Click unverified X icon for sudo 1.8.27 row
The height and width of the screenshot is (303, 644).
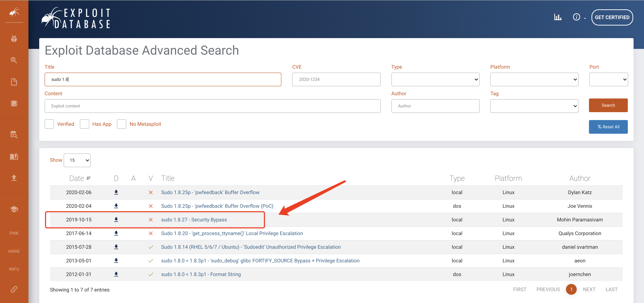click(151, 220)
